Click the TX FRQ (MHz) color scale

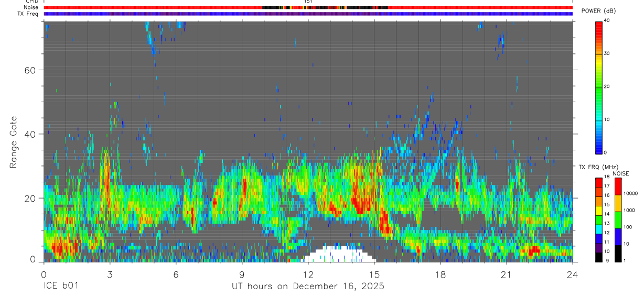pyautogui.click(x=599, y=219)
